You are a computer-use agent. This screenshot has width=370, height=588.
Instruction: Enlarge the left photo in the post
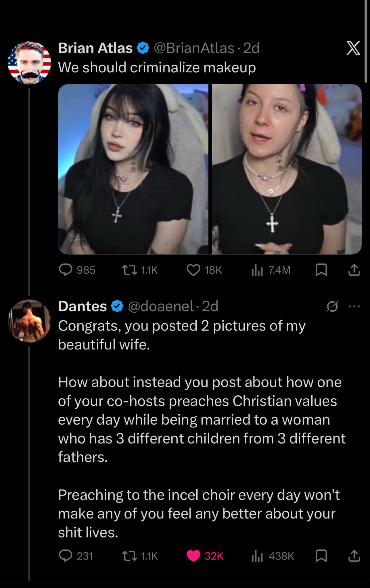[x=133, y=169]
